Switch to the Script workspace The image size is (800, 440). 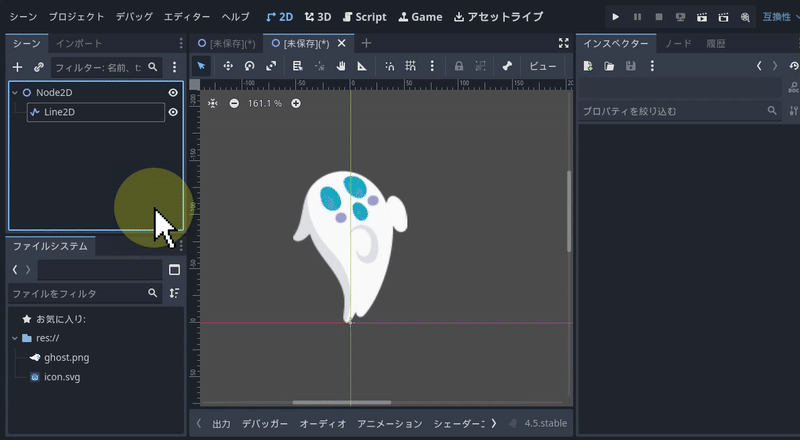tap(363, 17)
